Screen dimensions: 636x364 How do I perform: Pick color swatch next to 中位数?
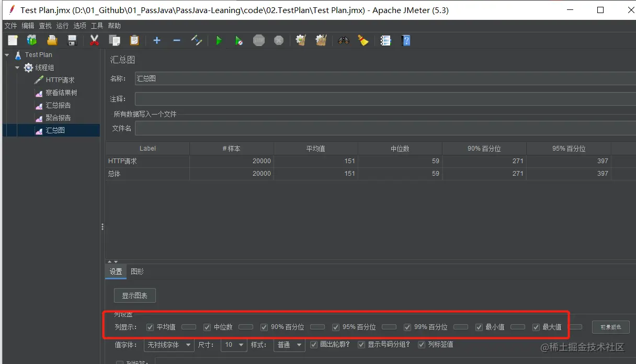point(246,327)
